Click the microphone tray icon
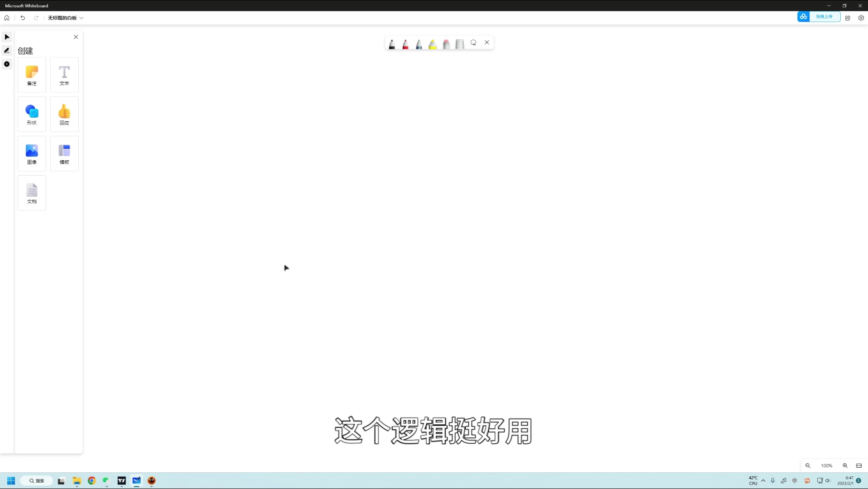 click(773, 481)
